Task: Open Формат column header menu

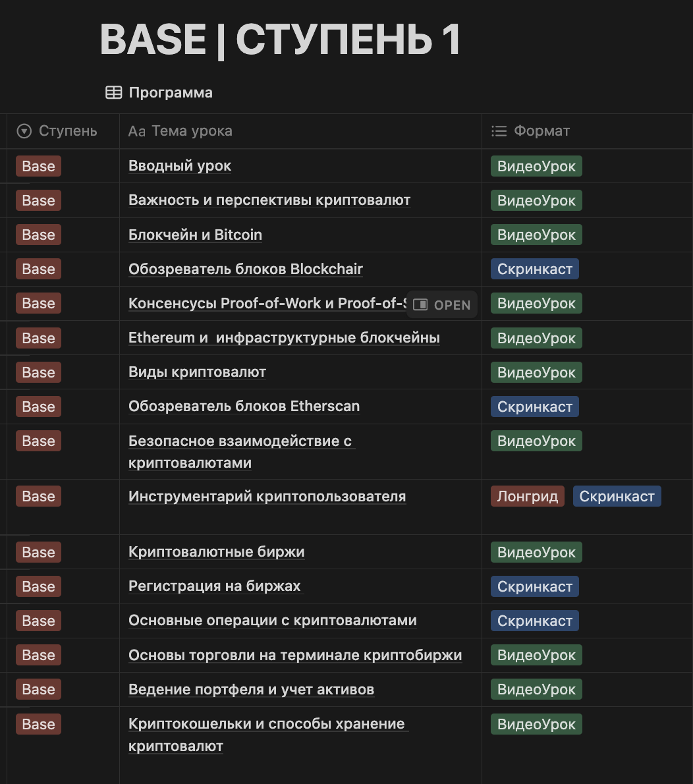Action: click(541, 131)
